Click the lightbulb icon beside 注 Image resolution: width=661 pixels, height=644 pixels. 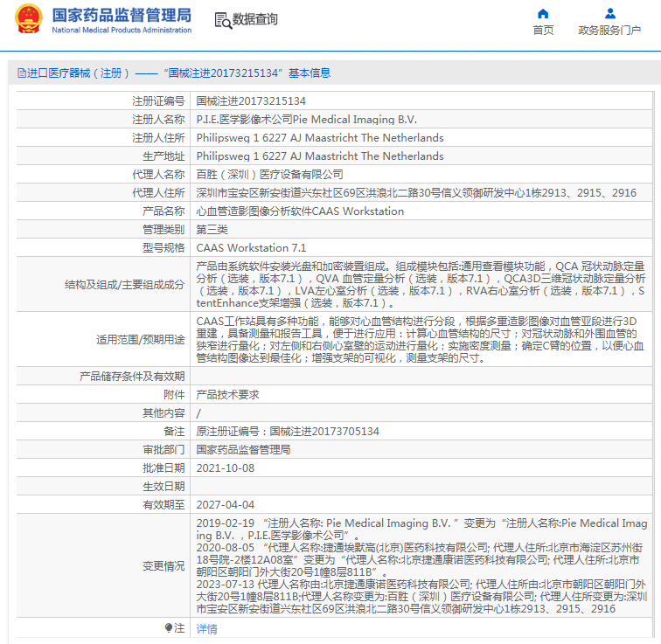click(169, 628)
